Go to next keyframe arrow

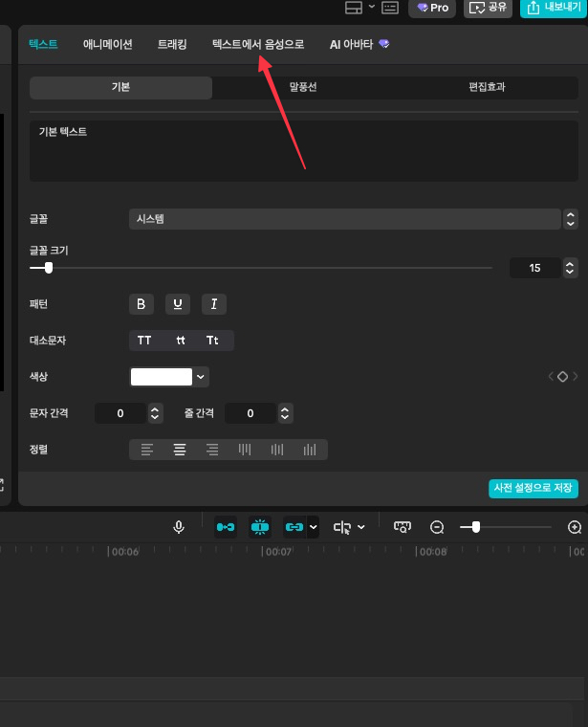pyautogui.click(x=575, y=377)
